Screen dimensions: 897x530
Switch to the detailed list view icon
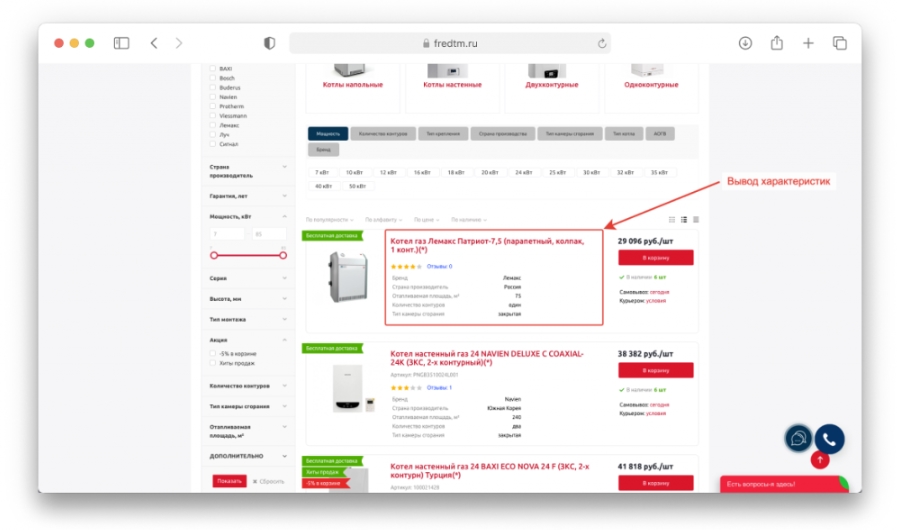pos(684,220)
